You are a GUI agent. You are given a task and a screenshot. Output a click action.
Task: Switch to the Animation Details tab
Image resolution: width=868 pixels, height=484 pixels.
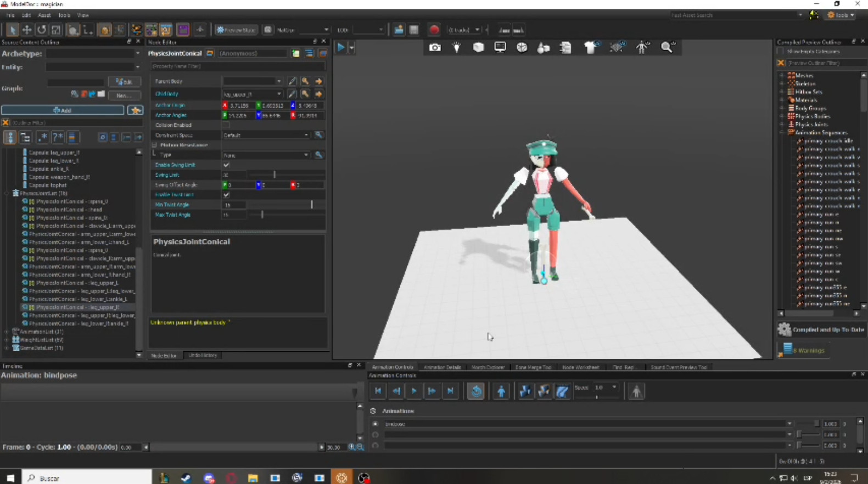point(442,367)
